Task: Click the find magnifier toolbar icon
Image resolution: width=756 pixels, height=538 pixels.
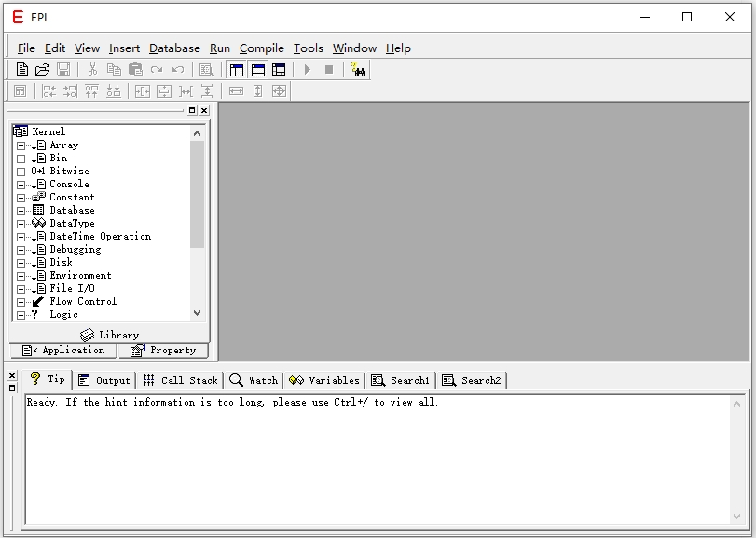Action: (206, 69)
